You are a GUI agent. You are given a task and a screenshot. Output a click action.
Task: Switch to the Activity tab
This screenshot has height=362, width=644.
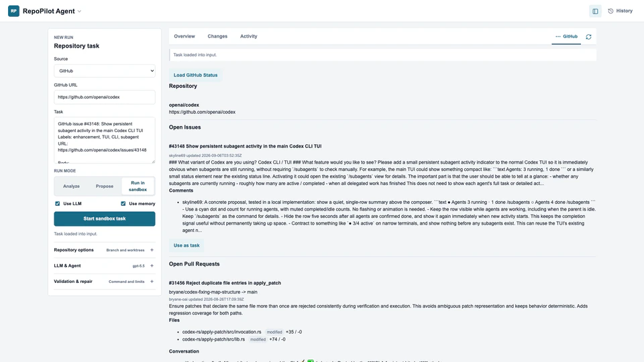pyautogui.click(x=248, y=36)
